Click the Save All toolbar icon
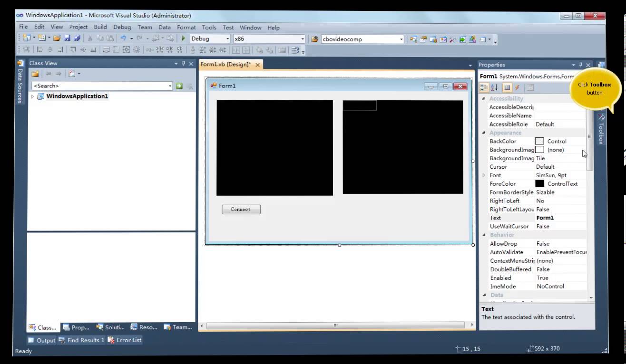 [77, 38]
